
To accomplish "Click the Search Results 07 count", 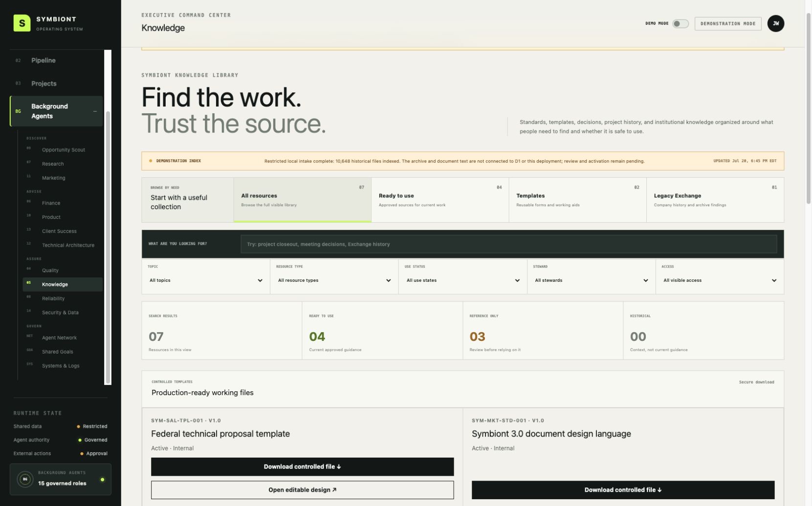I will pos(156,337).
